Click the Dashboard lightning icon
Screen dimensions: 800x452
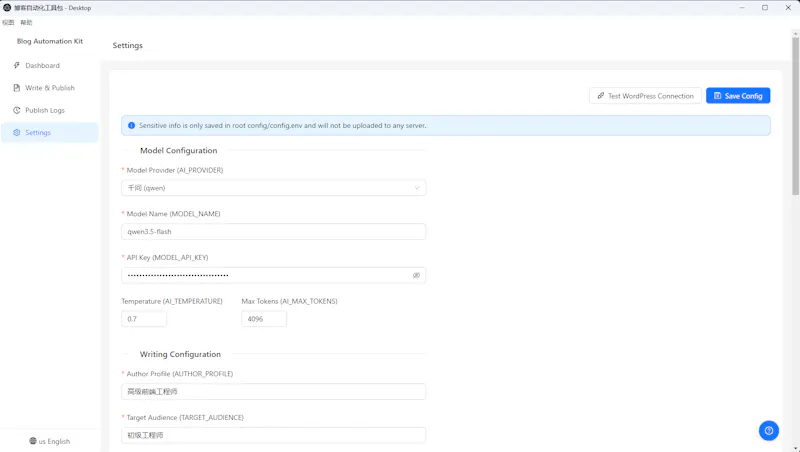click(16, 65)
